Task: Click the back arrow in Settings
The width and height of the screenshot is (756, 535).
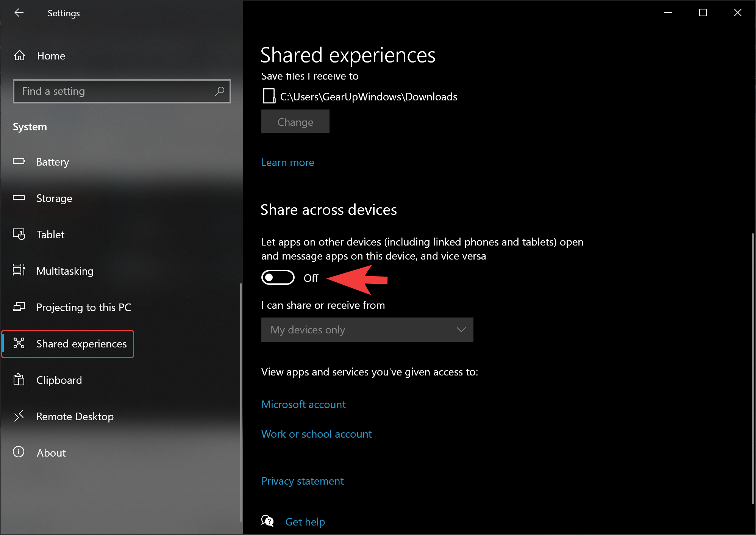Action: coord(19,13)
